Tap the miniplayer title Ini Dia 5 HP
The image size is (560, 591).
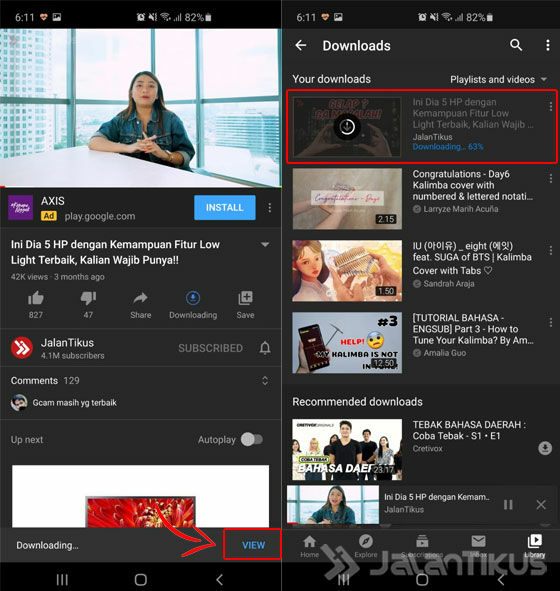(x=436, y=497)
